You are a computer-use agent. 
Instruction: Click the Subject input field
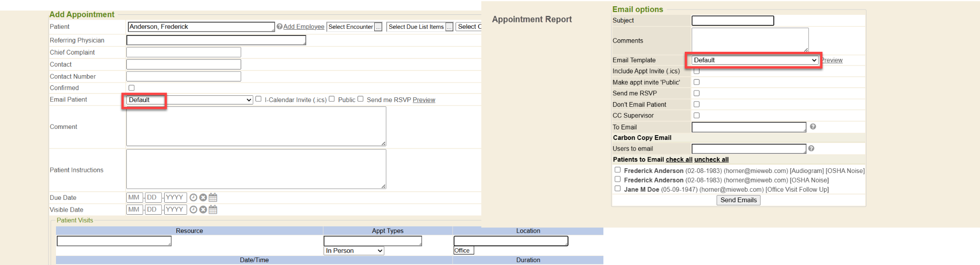733,21
